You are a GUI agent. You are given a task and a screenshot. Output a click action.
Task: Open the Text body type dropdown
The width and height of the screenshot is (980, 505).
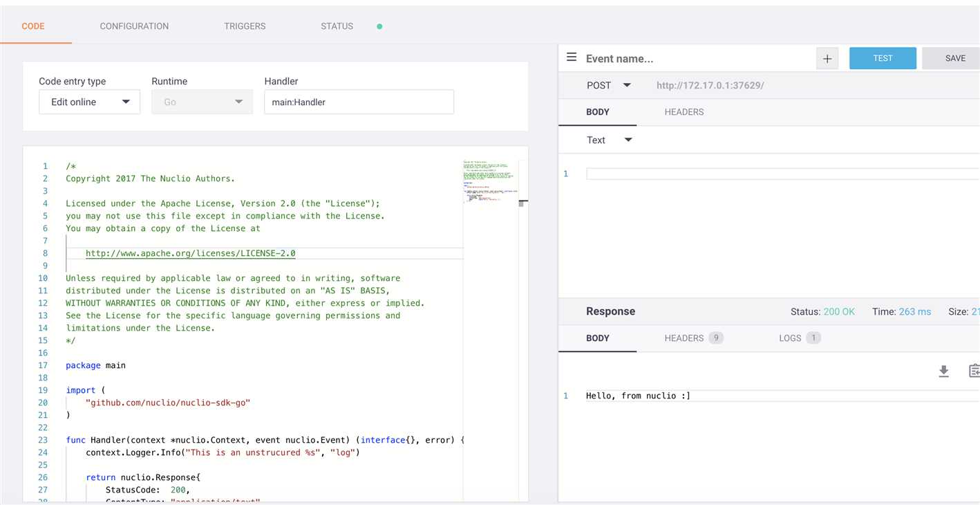pos(610,140)
